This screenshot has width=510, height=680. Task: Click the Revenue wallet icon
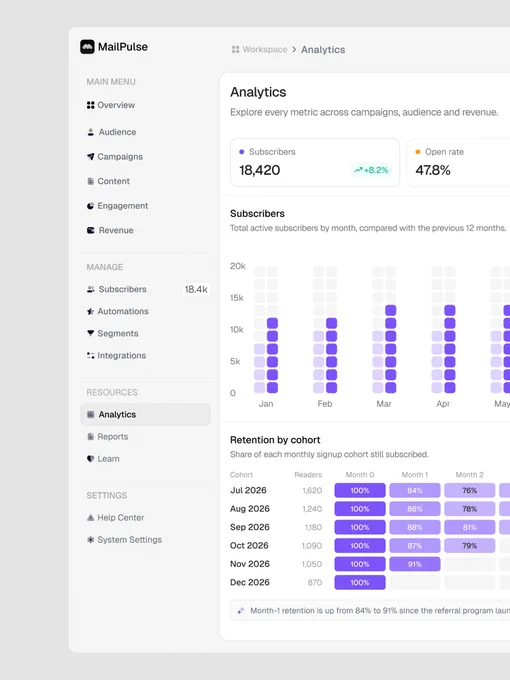pyautogui.click(x=90, y=230)
